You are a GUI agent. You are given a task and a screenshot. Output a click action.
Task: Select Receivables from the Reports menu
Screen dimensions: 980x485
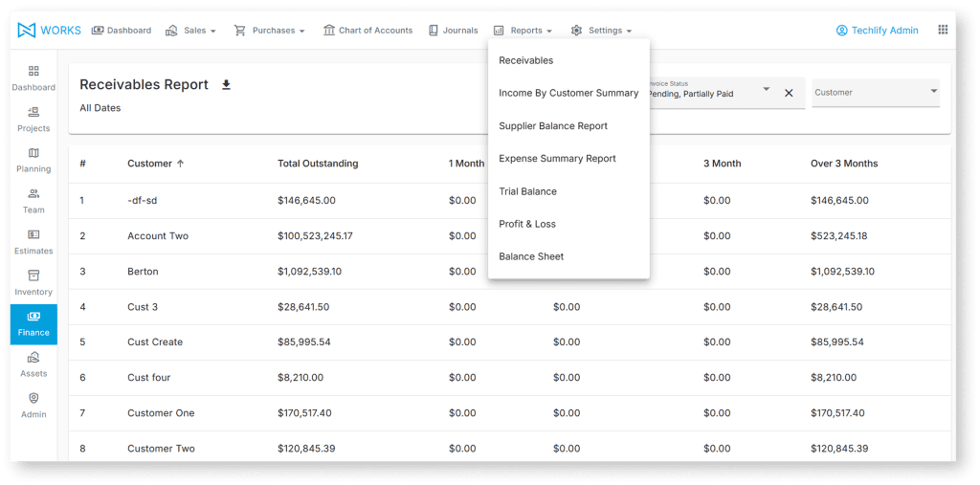coord(568,60)
